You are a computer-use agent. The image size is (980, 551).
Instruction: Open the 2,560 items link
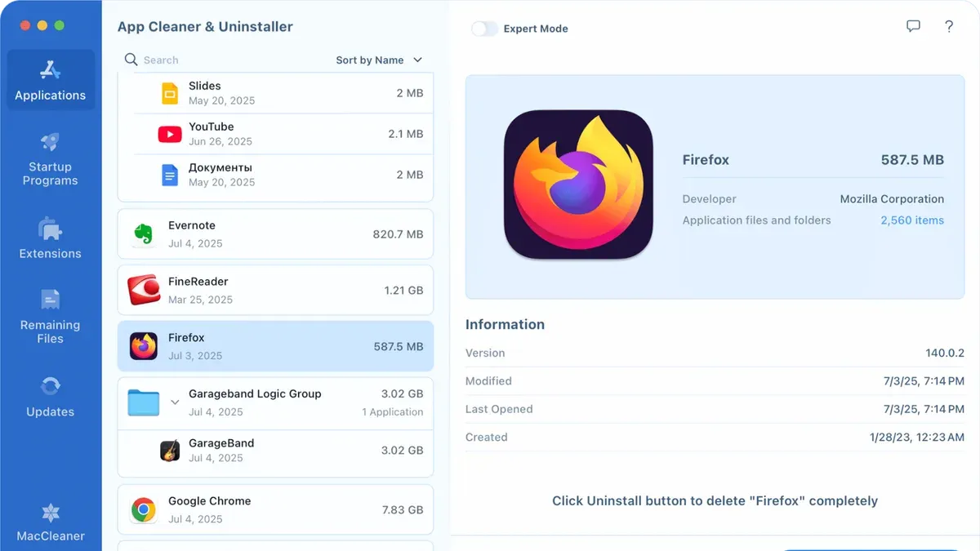click(x=912, y=220)
